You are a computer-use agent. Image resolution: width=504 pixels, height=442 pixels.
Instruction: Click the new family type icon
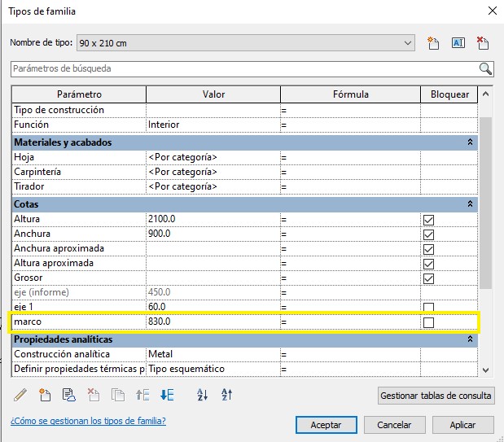pyautogui.click(x=432, y=43)
